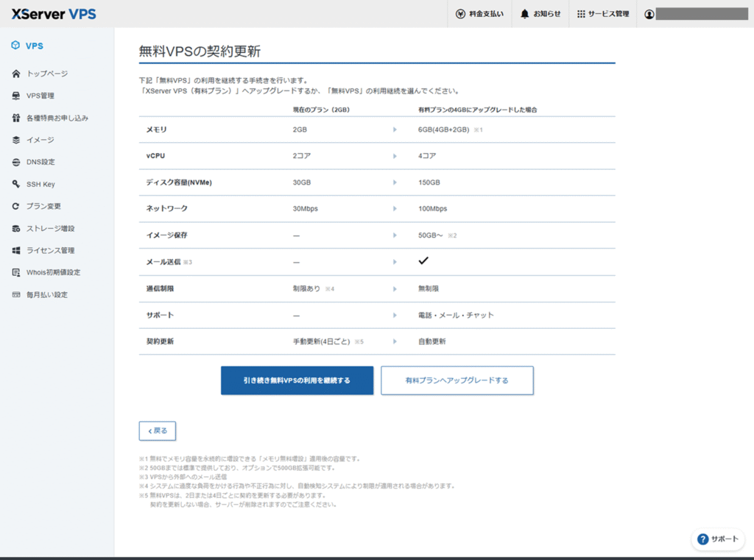Click the layers icon beside イメージ
The image size is (754, 560).
[x=16, y=140]
